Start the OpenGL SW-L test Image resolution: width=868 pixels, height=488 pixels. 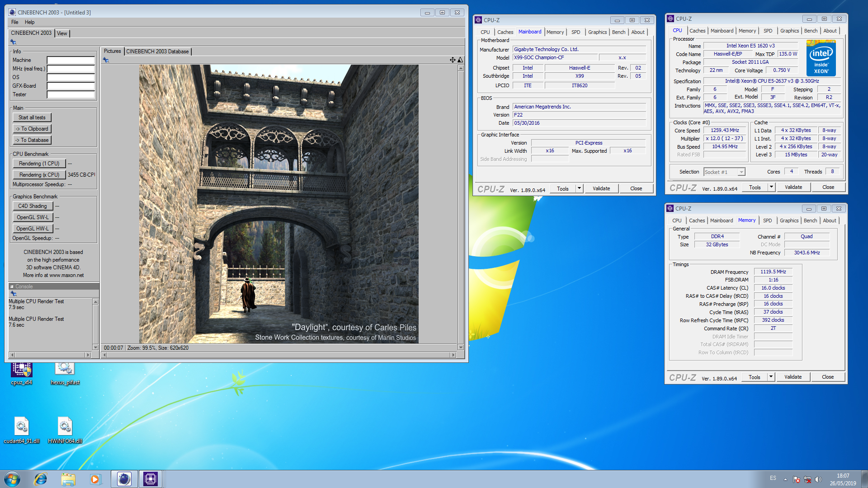click(x=33, y=217)
